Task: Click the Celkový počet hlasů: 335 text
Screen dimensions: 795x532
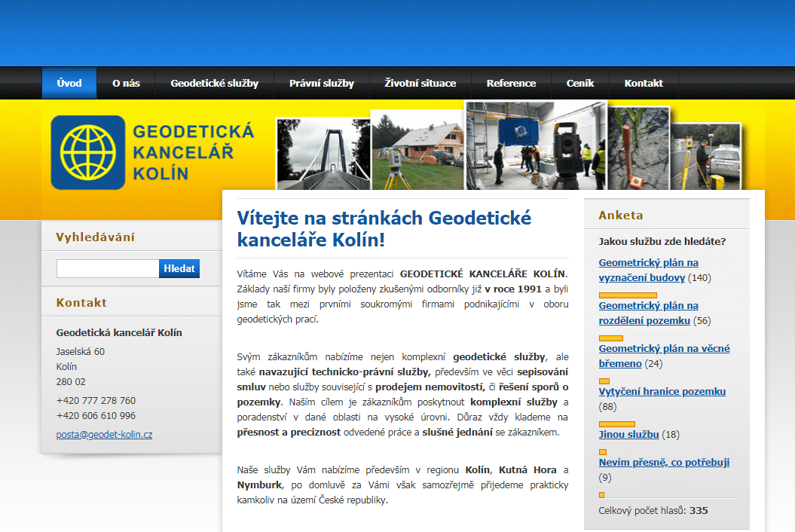Action: point(653,511)
